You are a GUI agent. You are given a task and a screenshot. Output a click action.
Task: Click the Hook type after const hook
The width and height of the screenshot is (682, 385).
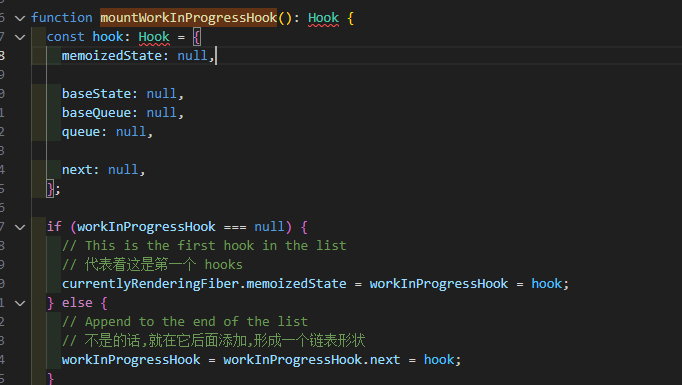(x=154, y=37)
